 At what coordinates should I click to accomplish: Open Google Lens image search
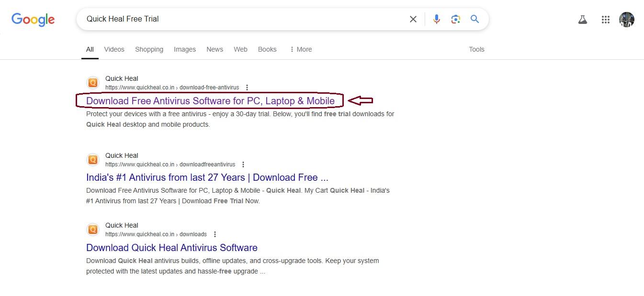(x=455, y=19)
